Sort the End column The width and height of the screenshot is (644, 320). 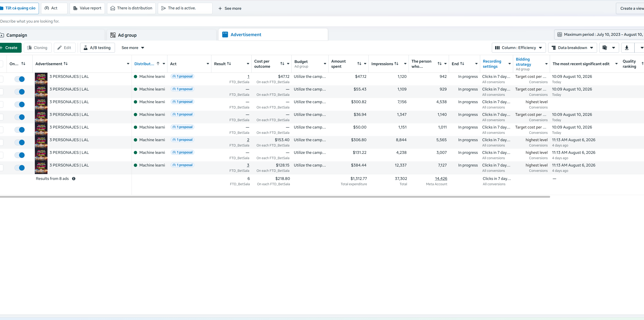462,64
